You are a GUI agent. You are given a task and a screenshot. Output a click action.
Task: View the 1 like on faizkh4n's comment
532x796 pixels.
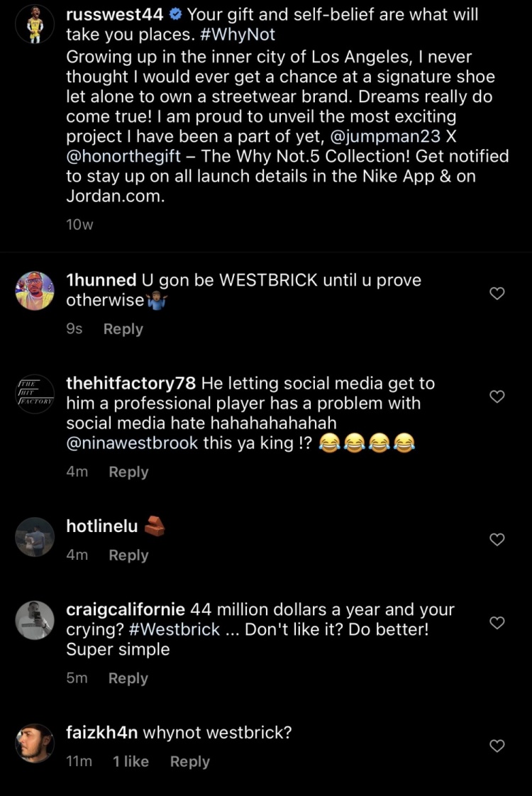tap(131, 761)
